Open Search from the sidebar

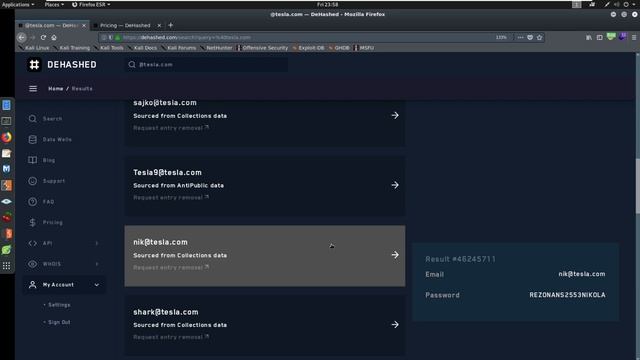click(52, 119)
